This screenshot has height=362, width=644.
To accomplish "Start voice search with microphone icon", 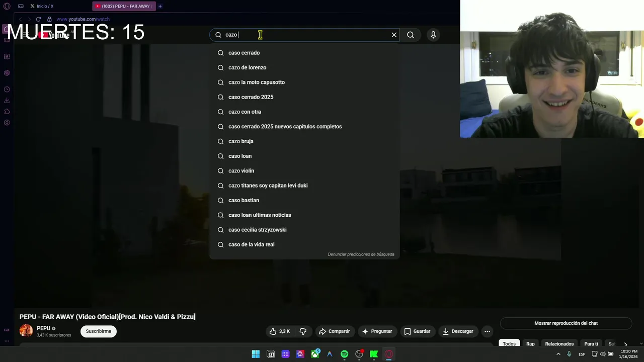I will (433, 35).
